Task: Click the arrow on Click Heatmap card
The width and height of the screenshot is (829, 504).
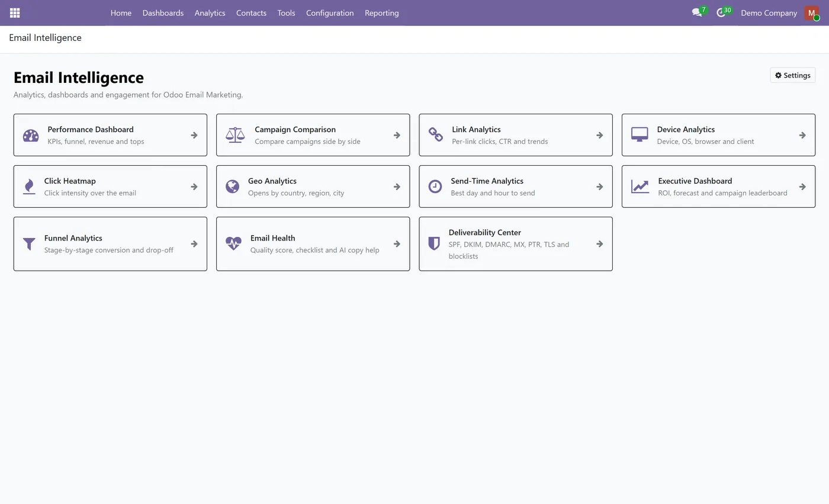Action: click(194, 187)
